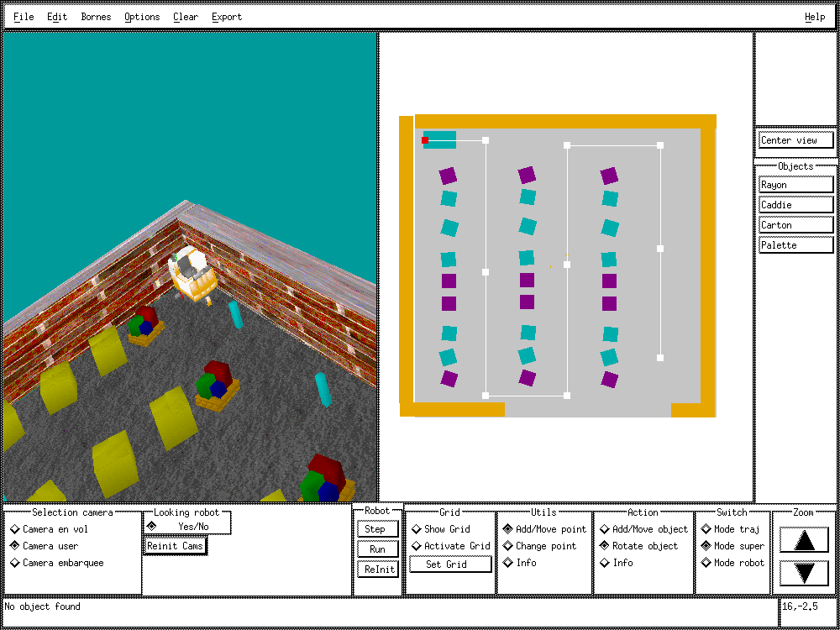Click the red robot start marker on map

click(425, 140)
